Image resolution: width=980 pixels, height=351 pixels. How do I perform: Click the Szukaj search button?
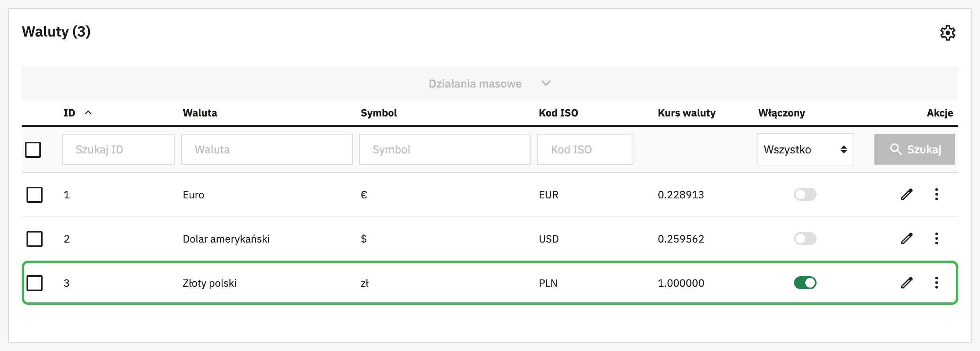point(915,149)
